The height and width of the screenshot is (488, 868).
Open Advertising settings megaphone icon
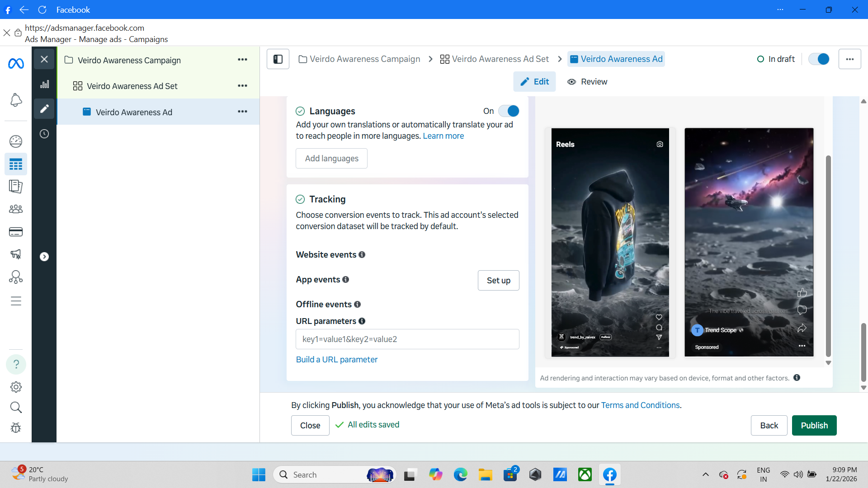click(x=16, y=254)
